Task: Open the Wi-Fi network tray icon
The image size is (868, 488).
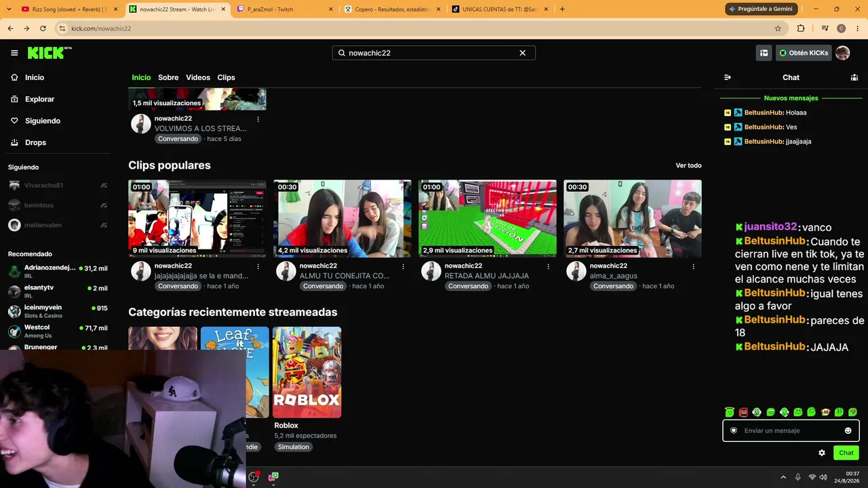Action: point(812,477)
